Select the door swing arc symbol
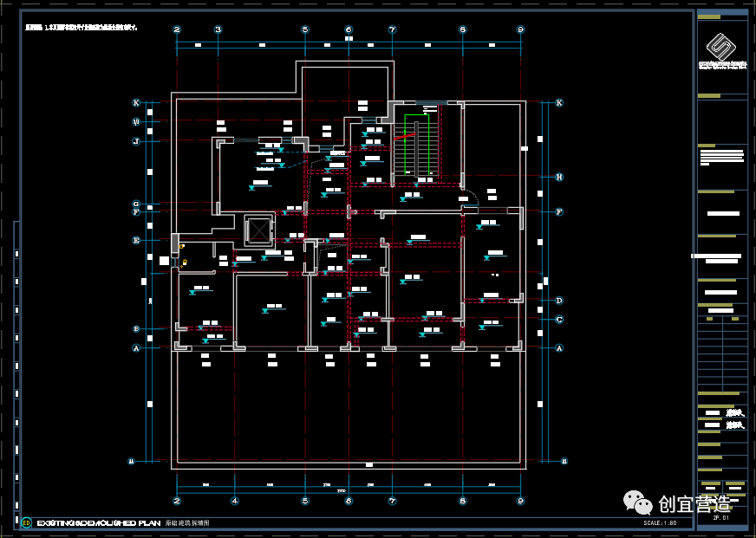Image resolution: width=756 pixels, height=538 pixels. coord(471,198)
